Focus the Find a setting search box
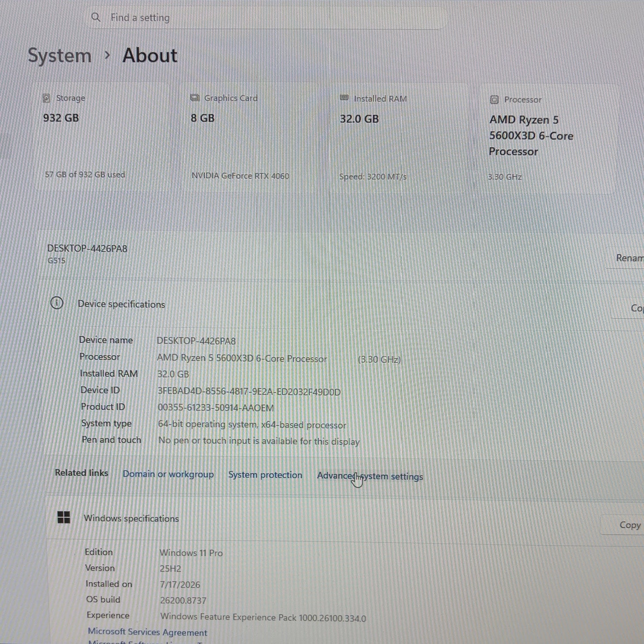Image resolution: width=644 pixels, height=644 pixels. click(266, 18)
